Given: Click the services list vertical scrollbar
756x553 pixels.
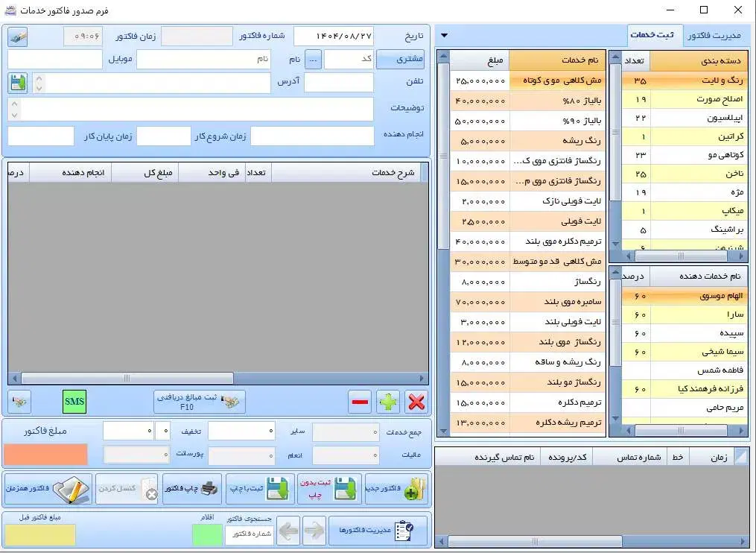Looking at the screenshot, I should click(444, 243).
